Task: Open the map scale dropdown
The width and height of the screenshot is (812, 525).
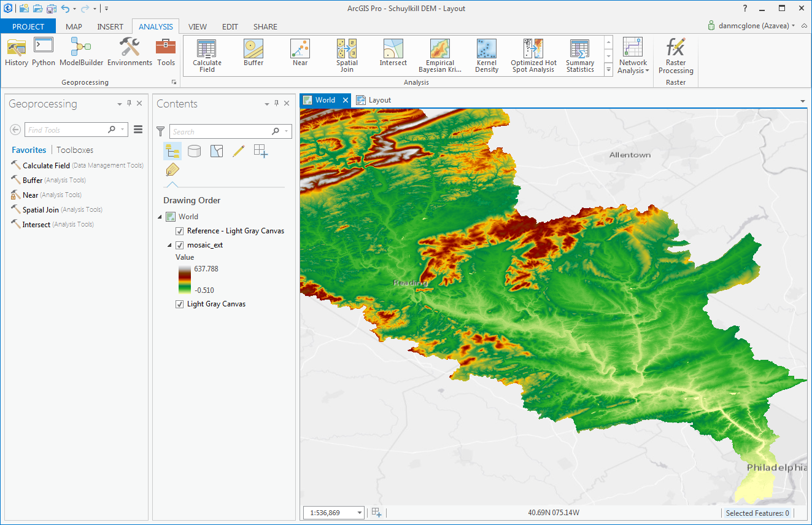Action: click(x=360, y=513)
